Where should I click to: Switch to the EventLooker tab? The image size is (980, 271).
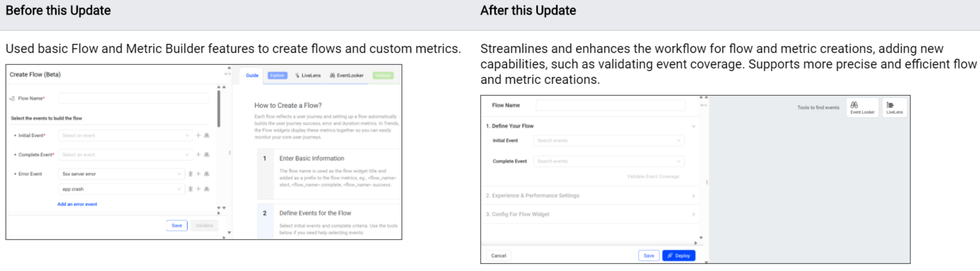pos(347,76)
